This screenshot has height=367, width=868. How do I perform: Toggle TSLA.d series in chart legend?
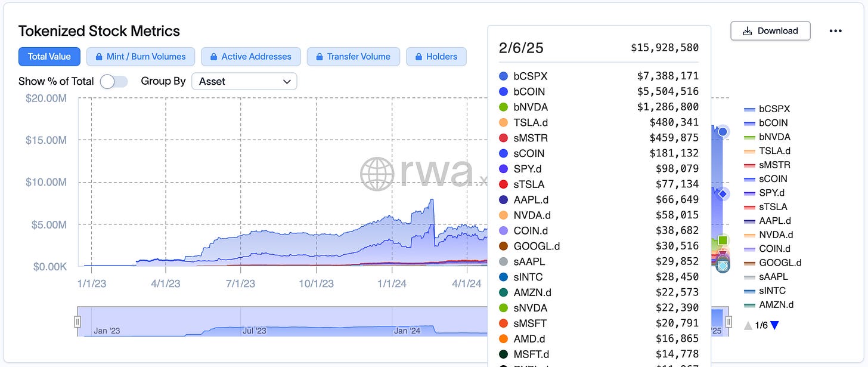click(x=767, y=151)
